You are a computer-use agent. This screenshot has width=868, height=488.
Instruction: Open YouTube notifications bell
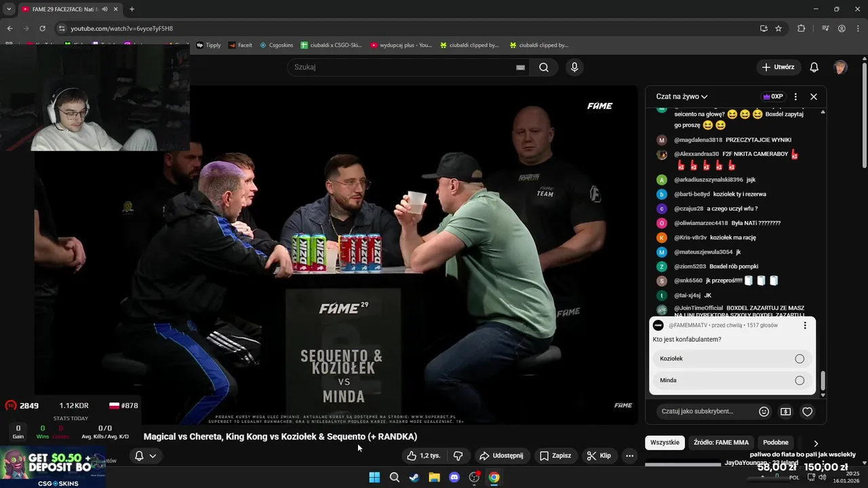tap(814, 67)
